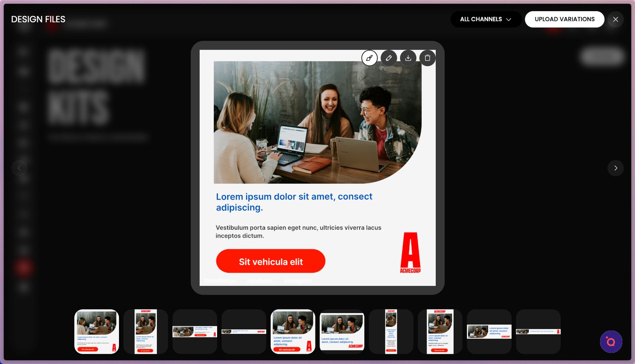Viewport: 635px width, 364px height.
Task: Expand the All Channels dropdown
Action: point(485,19)
